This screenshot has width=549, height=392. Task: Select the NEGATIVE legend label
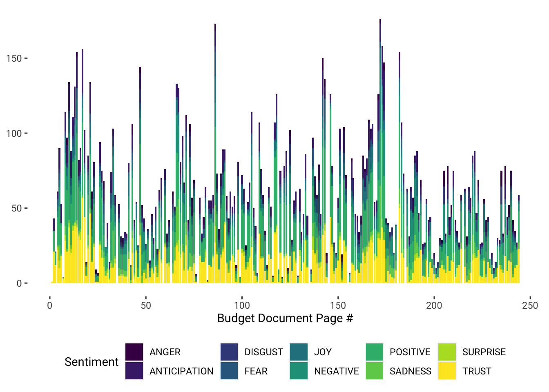pyautogui.click(x=337, y=371)
